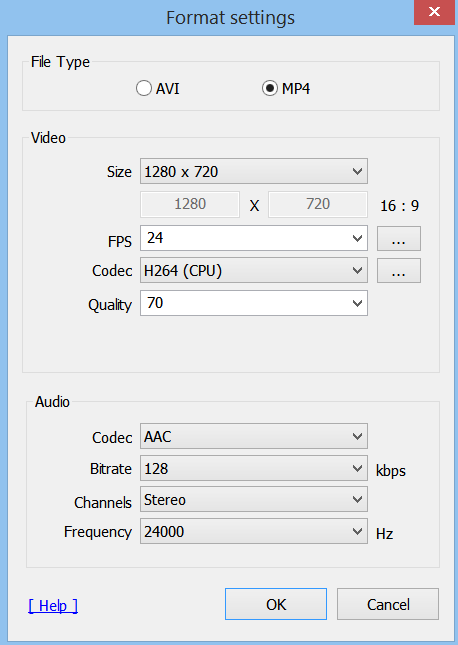Click the FPS value text 24

tap(155, 238)
